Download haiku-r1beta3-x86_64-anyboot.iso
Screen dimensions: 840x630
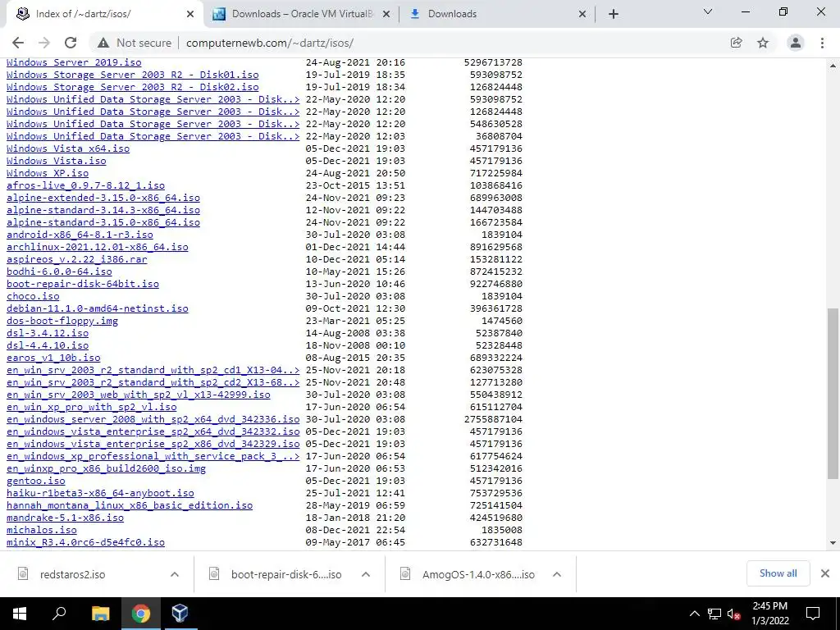point(100,493)
